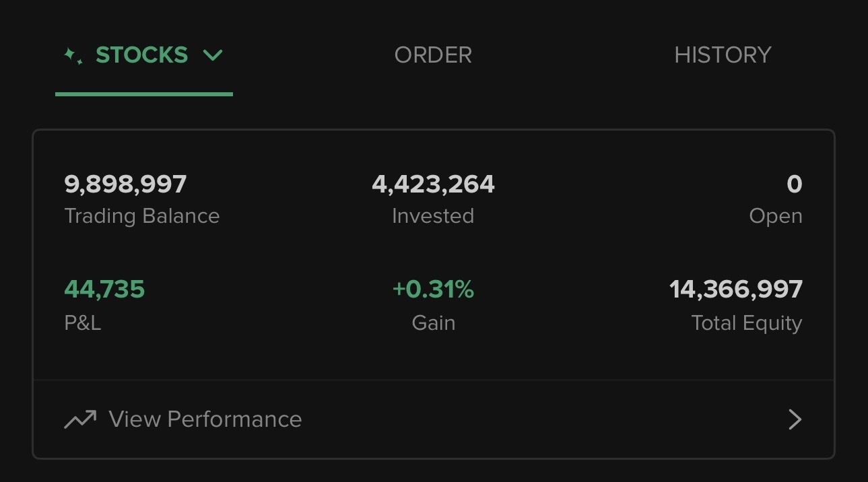Screen dimensions: 868x482
Task: Click the sparkle icon beside STOCKS
Action: tap(73, 56)
